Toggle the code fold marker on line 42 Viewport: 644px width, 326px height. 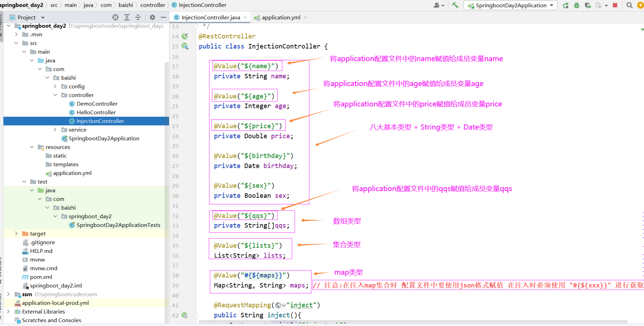point(196,315)
